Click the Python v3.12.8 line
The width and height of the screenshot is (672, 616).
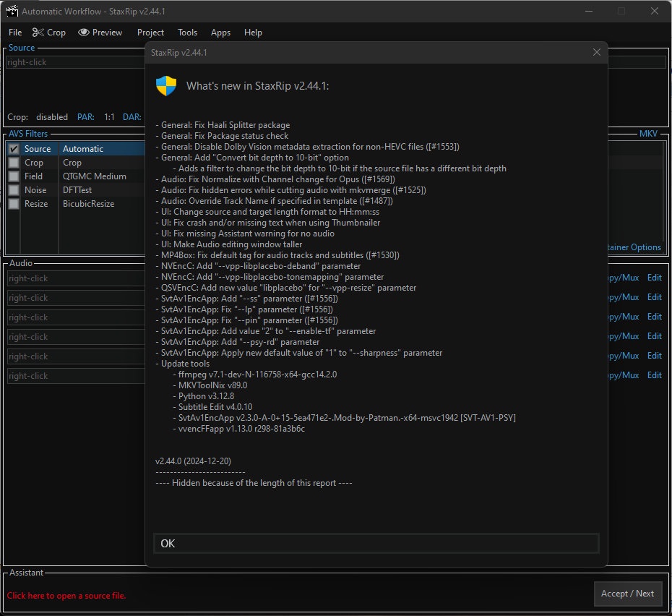click(x=204, y=396)
